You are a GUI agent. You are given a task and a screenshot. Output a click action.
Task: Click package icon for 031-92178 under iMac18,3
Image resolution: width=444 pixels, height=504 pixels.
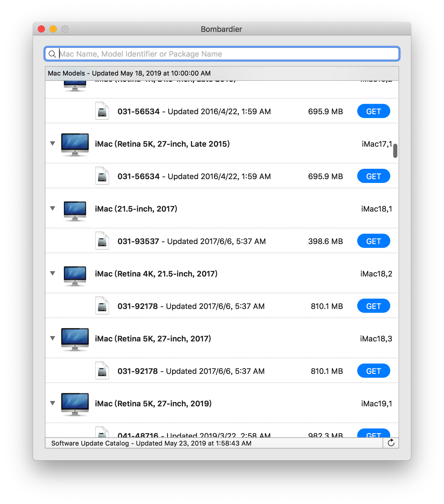point(102,370)
